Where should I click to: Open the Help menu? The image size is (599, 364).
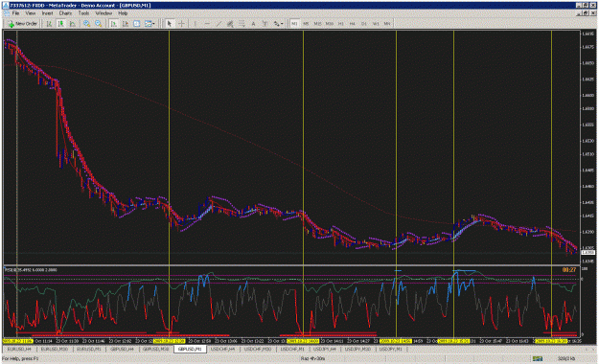(123, 13)
